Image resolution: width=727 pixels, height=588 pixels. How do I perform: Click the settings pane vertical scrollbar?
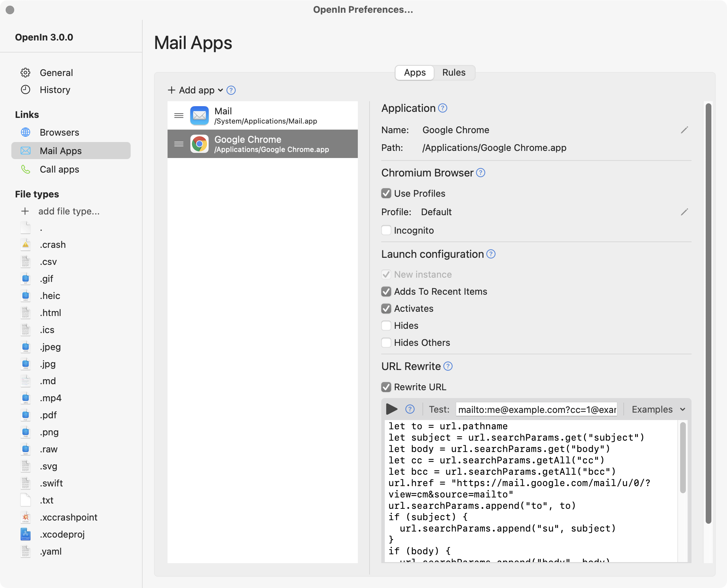708,314
